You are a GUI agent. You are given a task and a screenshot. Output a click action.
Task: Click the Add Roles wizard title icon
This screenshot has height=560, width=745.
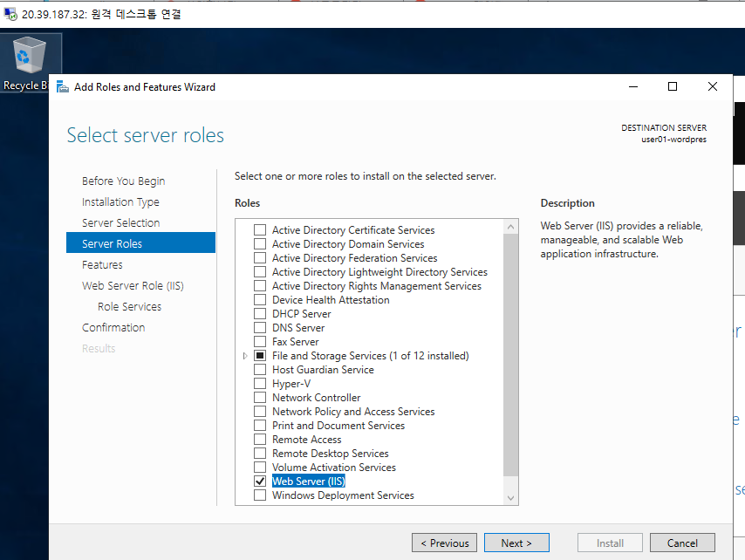(63, 87)
